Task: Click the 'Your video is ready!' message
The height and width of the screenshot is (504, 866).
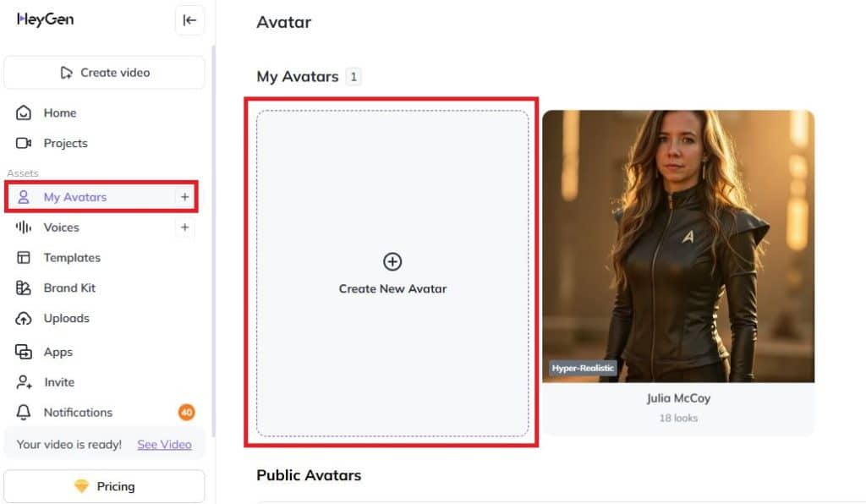Action: [69, 444]
